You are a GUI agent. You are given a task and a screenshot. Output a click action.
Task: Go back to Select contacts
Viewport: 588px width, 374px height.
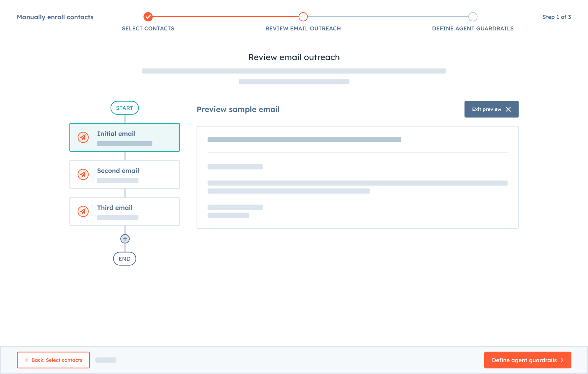coord(53,360)
